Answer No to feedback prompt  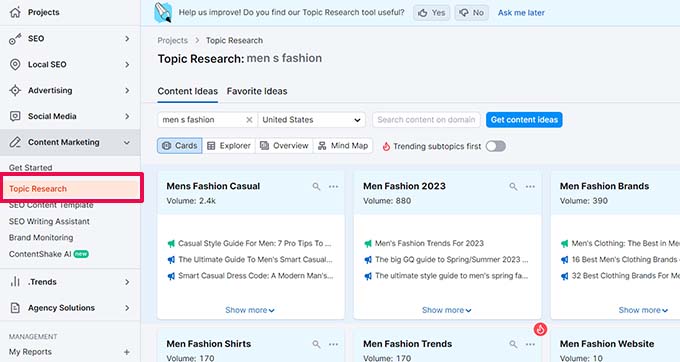click(x=472, y=13)
